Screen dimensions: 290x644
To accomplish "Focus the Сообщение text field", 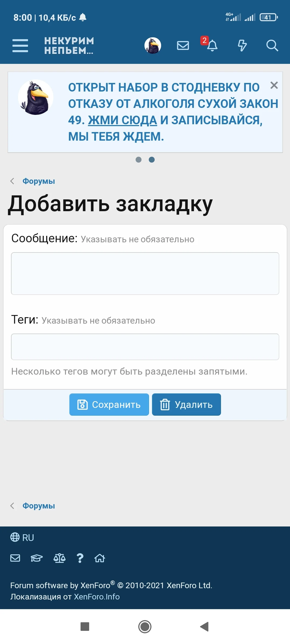I will point(145,273).
